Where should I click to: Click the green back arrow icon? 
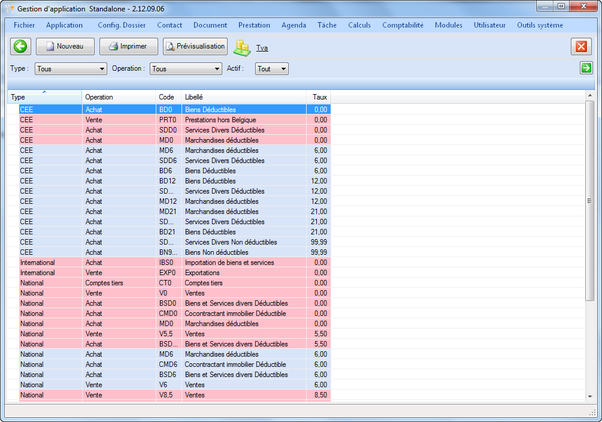click(20, 46)
